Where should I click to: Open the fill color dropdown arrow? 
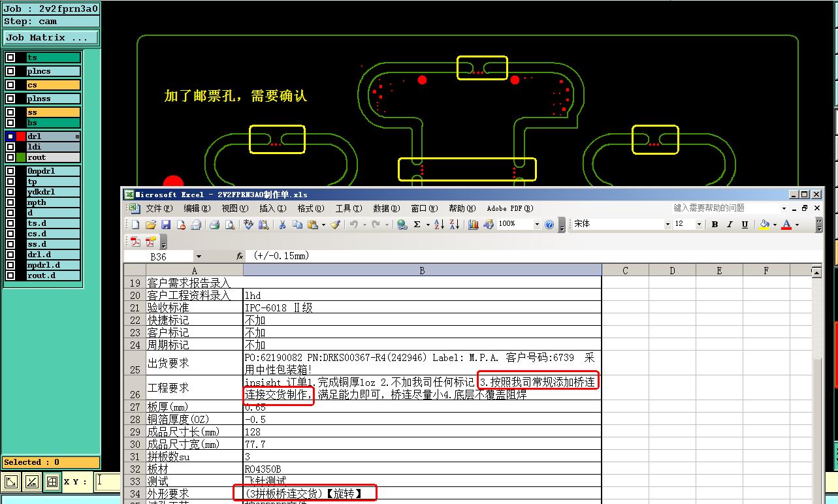click(774, 225)
